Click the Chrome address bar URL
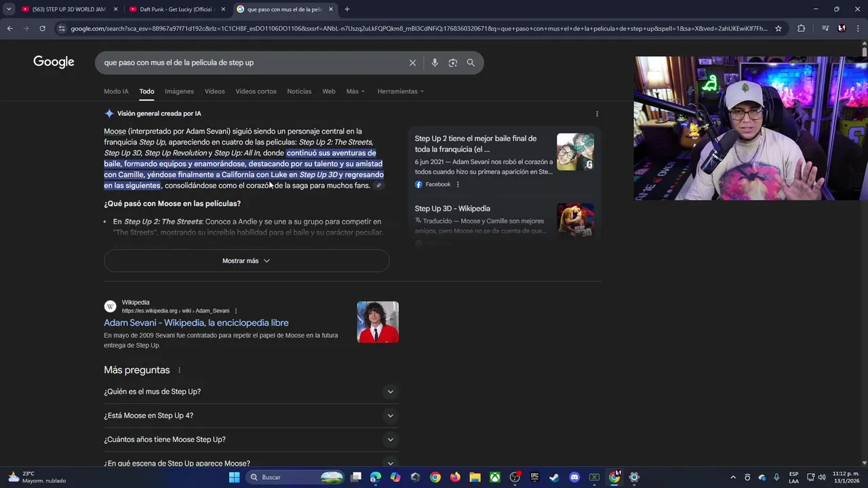 click(x=419, y=28)
